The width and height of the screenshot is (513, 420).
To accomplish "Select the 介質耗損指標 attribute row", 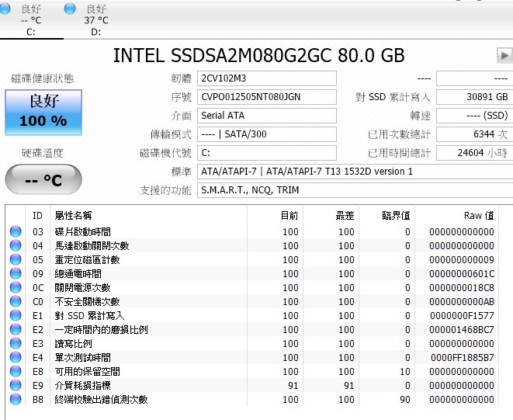I will (252, 385).
